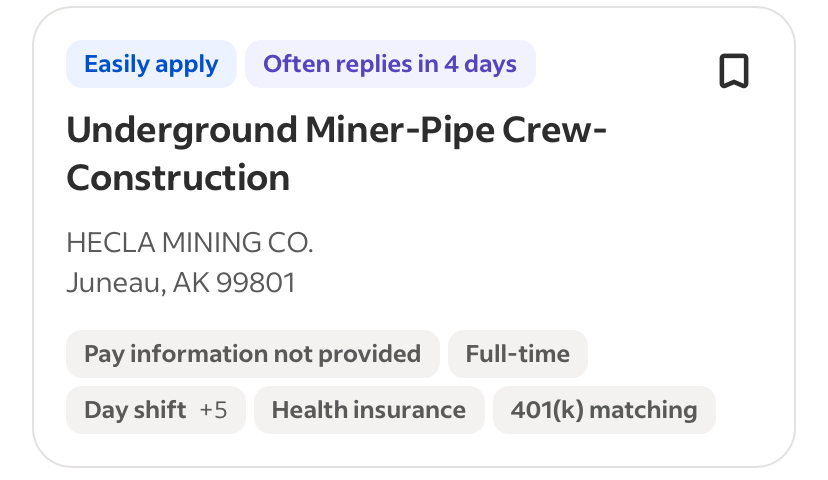
Task: Click the 401(k) matching benefit chip
Action: [604, 410]
